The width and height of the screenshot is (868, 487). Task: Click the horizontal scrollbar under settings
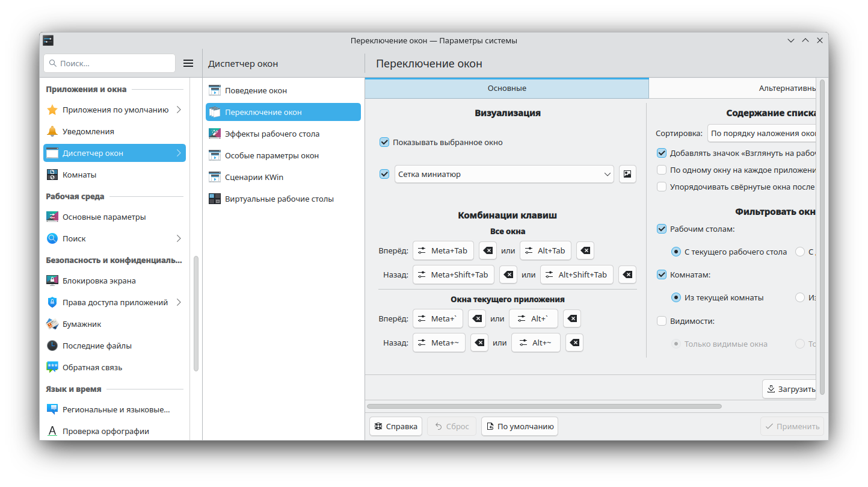pos(544,406)
